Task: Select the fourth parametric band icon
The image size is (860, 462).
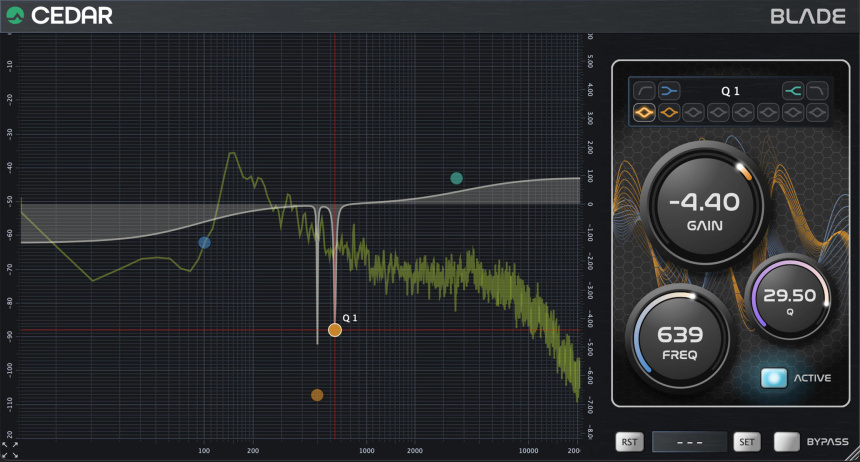Action: [718, 113]
